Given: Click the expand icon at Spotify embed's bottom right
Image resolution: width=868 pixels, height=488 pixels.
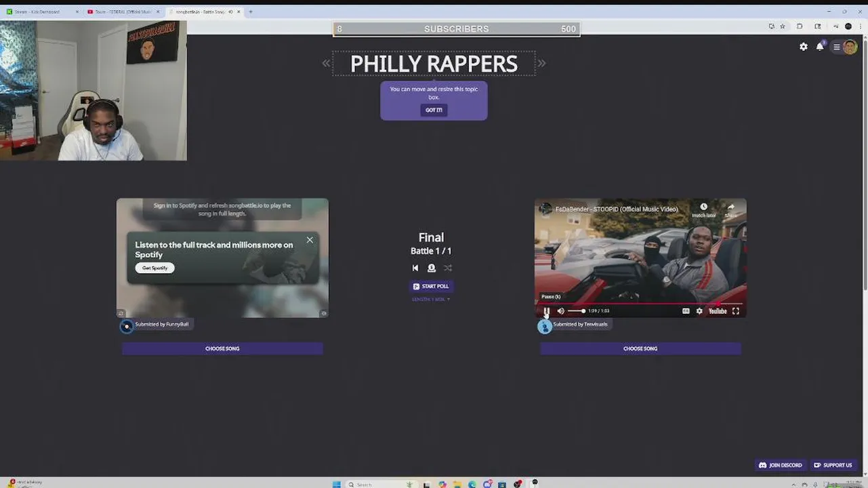Looking at the screenshot, I should click(x=324, y=313).
